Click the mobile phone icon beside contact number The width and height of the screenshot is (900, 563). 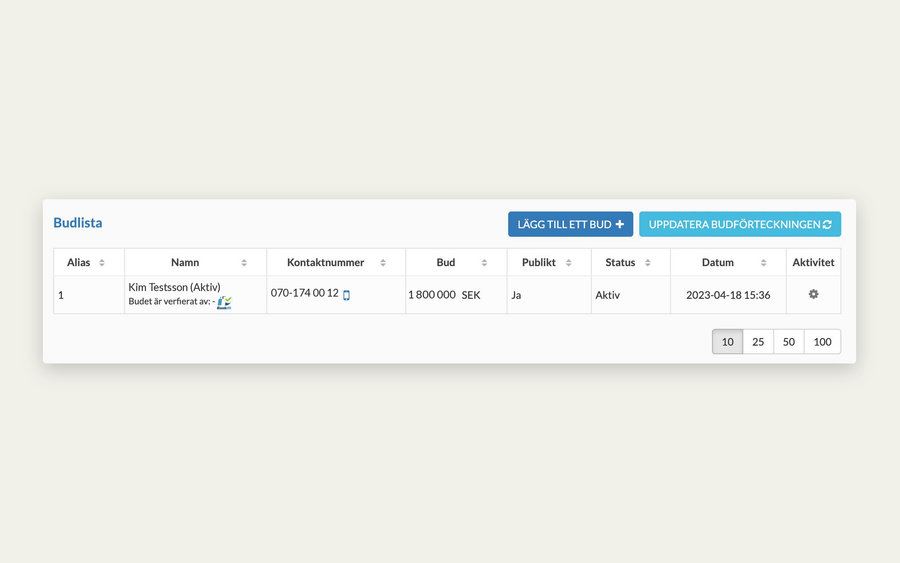[x=346, y=295]
